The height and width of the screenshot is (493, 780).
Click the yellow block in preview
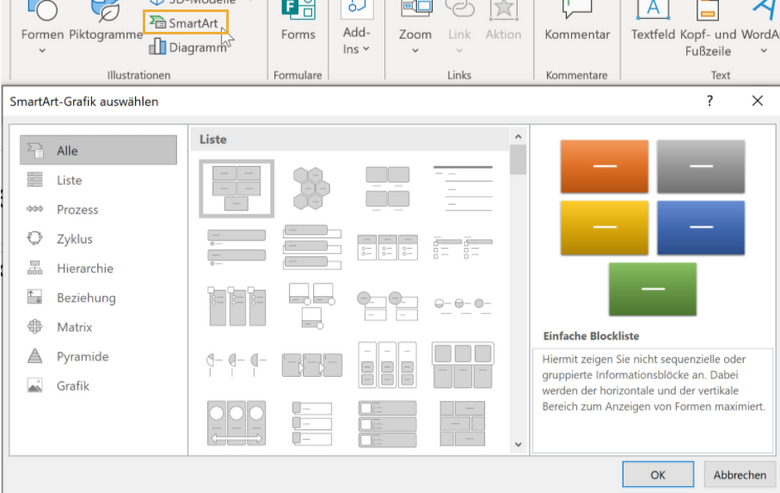[x=604, y=227]
